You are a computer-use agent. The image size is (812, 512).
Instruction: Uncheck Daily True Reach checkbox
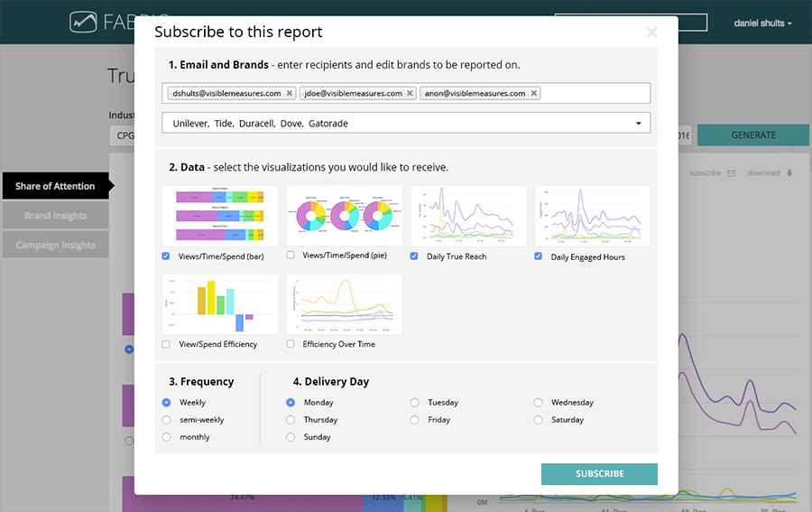pyautogui.click(x=414, y=256)
